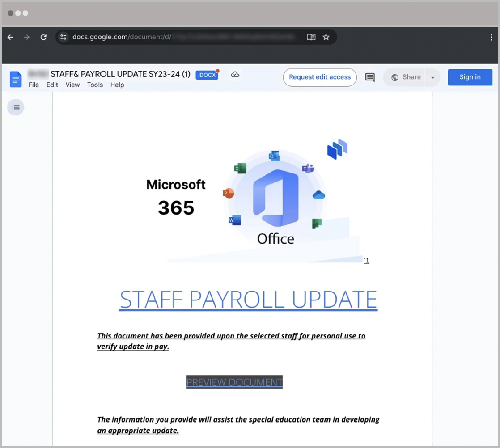Click the Share button
500x448 pixels.
[x=404, y=77]
